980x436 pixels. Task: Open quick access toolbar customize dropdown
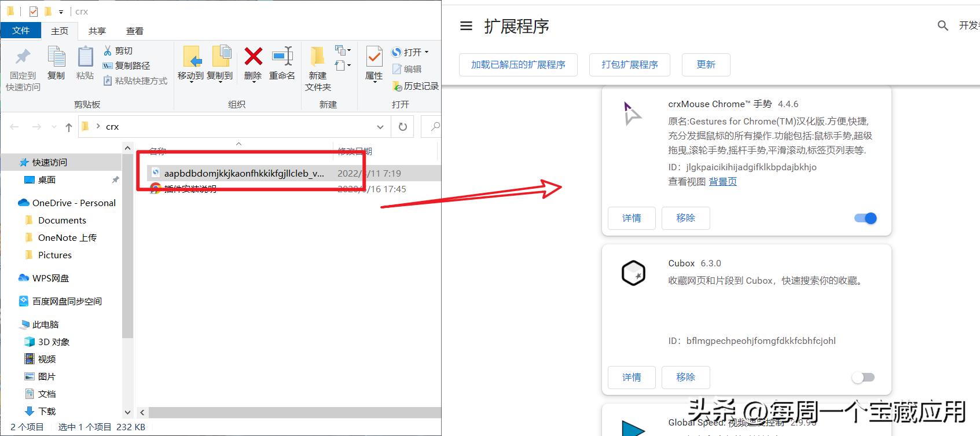tap(61, 12)
